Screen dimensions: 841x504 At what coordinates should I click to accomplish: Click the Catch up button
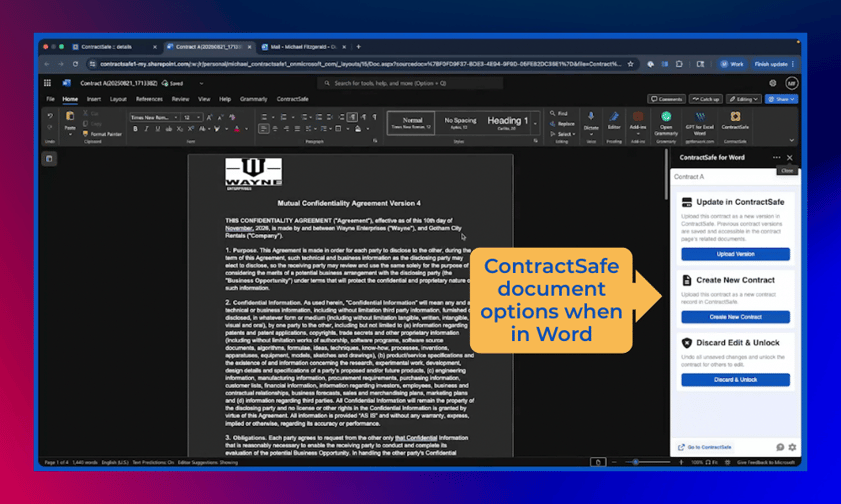click(706, 99)
